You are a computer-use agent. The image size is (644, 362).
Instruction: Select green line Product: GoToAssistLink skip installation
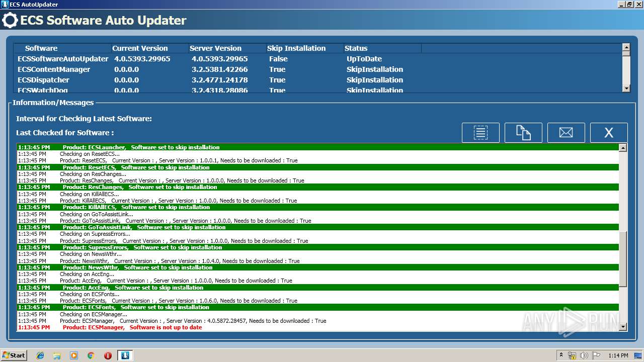(x=318, y=227)
